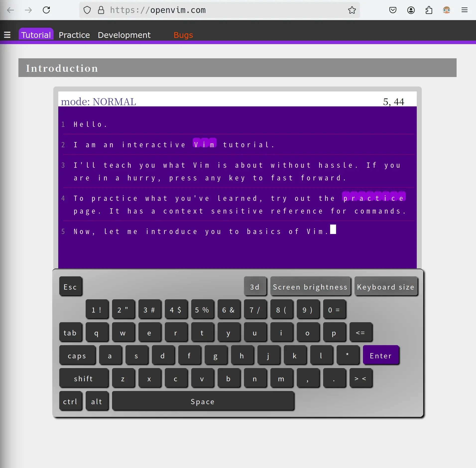Click the extensions puzzle icon
Image resolution: width=476 pixels, height=468 pixels.
click(x=429, y=10)
